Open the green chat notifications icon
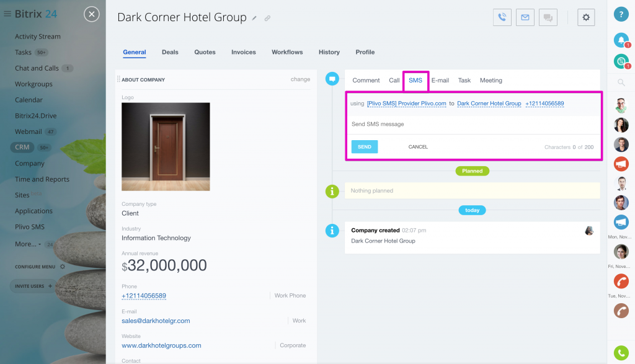This screenshot has width=635, height=364. [x=621, y=61]
